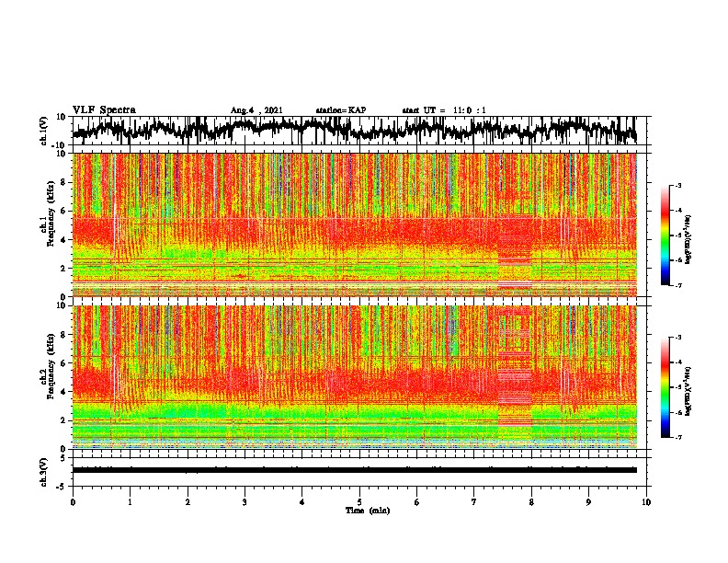Image resolution: width=728 pixels, height=563 pixels.
Task: Click time axis tick label "7"
Action: point(474,502)
